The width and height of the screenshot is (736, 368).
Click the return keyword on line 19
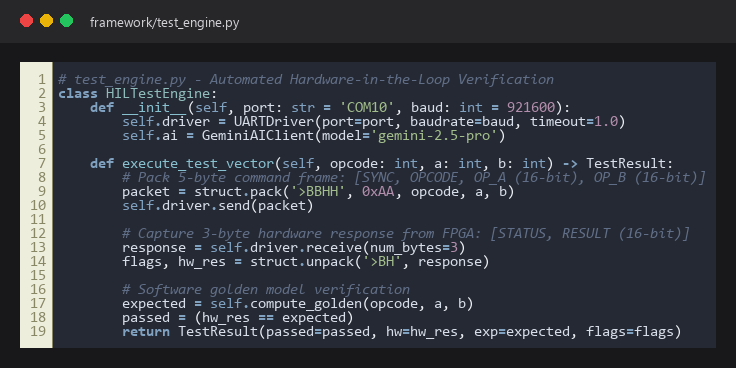146,331
